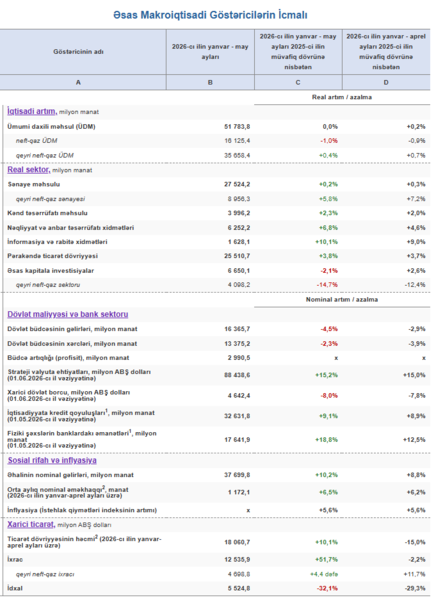The image size is (436, 600).
Task: Click the Sənaye məhsulu row label
Action: pyautogui.click(x=34, y=184)
